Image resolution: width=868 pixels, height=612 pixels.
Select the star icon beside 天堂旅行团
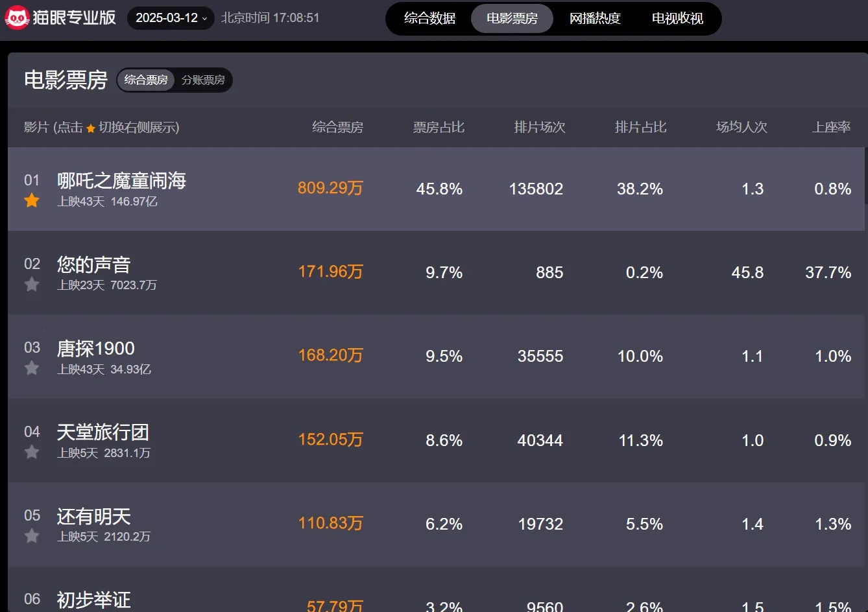coord(32,452)
